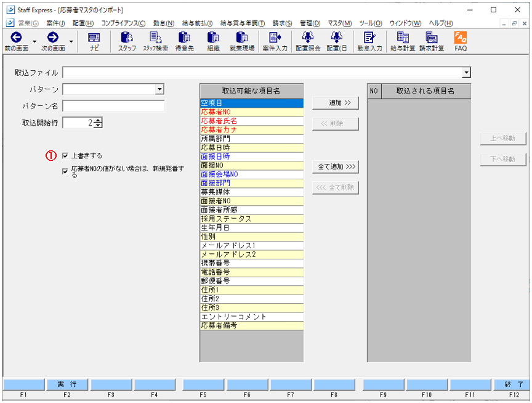
Task: Select 住所2 in the item list
Action: pos(252,299)
